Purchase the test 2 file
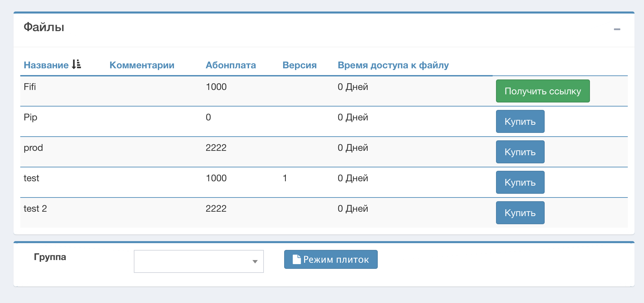The image size is (644, 303). [x=520, y=213]
